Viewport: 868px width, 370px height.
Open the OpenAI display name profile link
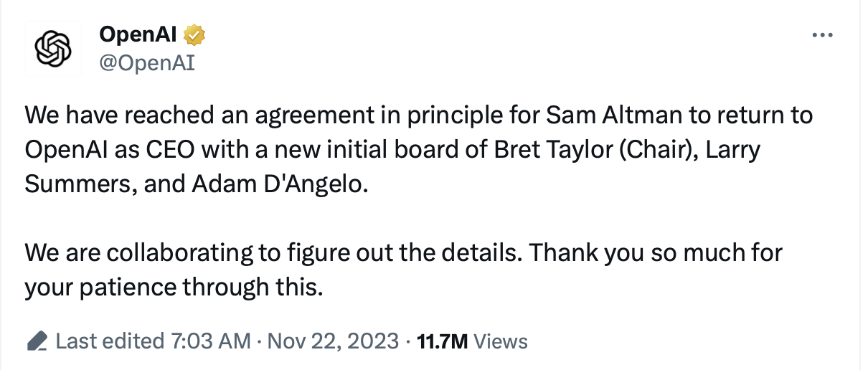[x=140, y=34]
